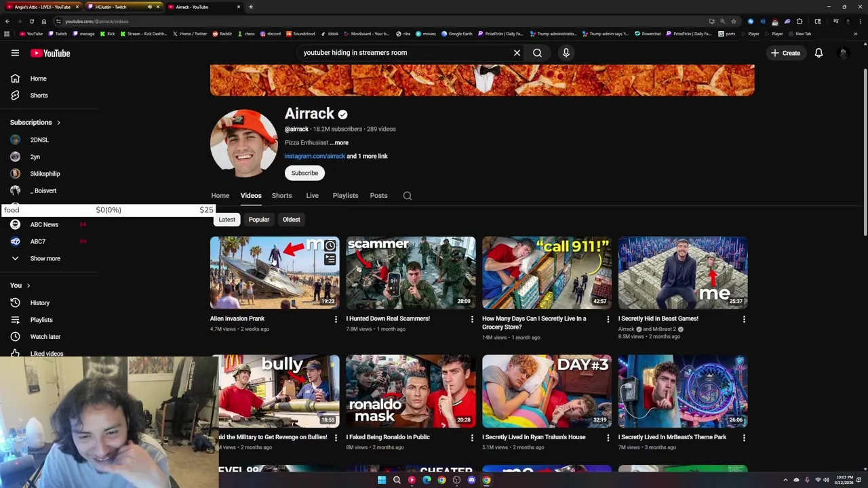
Task: Open the instagram.com/airrack link
Action: coord(315,157)
